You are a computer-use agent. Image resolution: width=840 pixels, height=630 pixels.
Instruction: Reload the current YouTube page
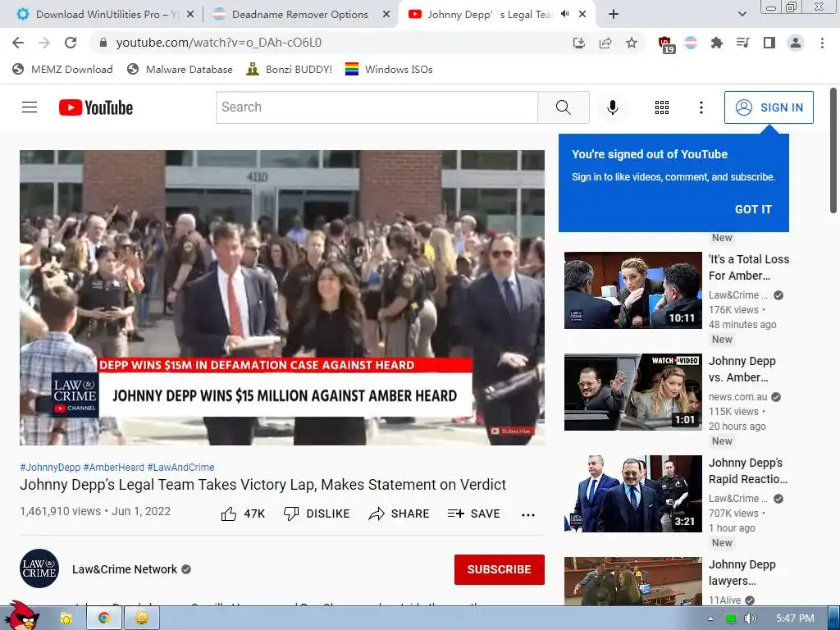[x=71, y=43]
